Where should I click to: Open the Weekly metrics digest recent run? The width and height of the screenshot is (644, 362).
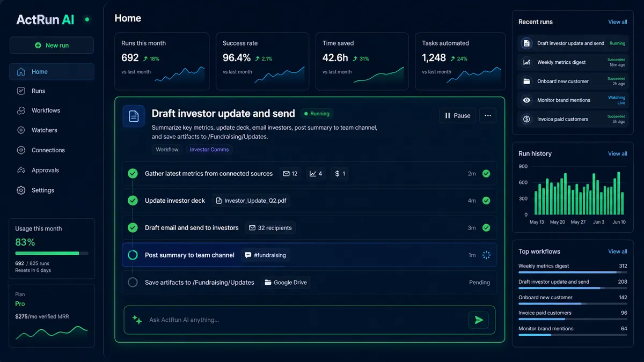pos(573,62)
